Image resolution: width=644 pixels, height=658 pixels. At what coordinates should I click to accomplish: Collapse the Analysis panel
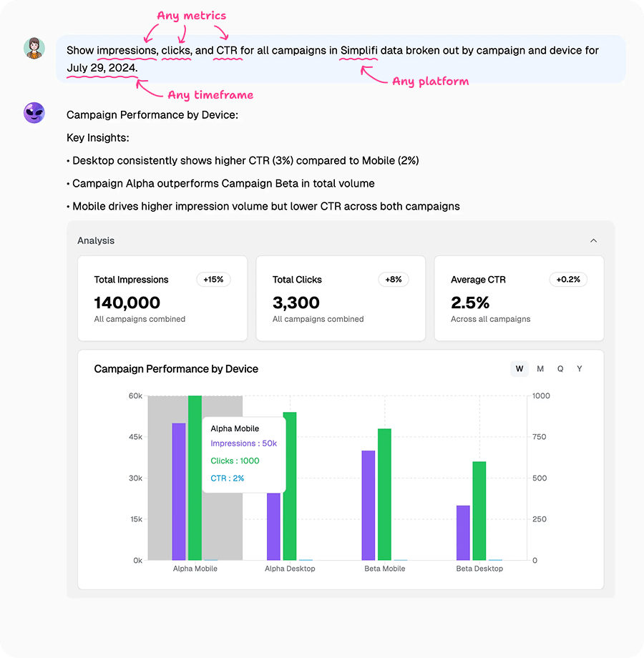coord(594,241)
